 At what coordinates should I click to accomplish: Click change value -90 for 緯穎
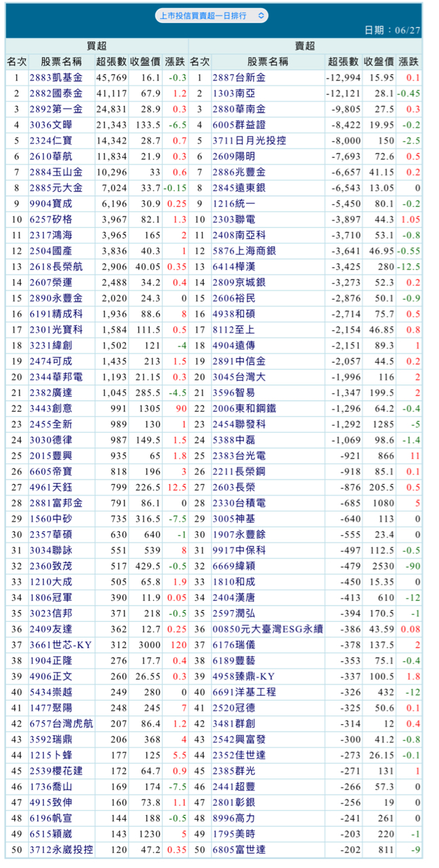(x=412, y=566)
